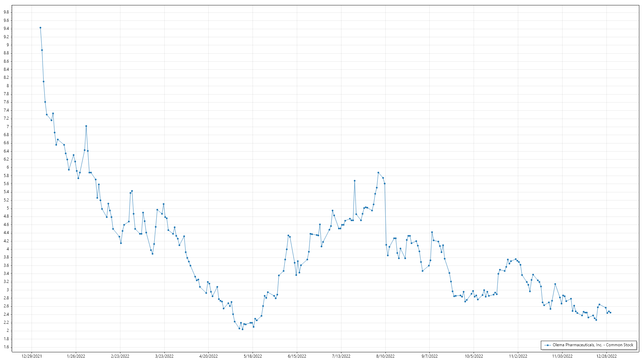Click the early-August peak point near 5.9

[x=378, y=173]
